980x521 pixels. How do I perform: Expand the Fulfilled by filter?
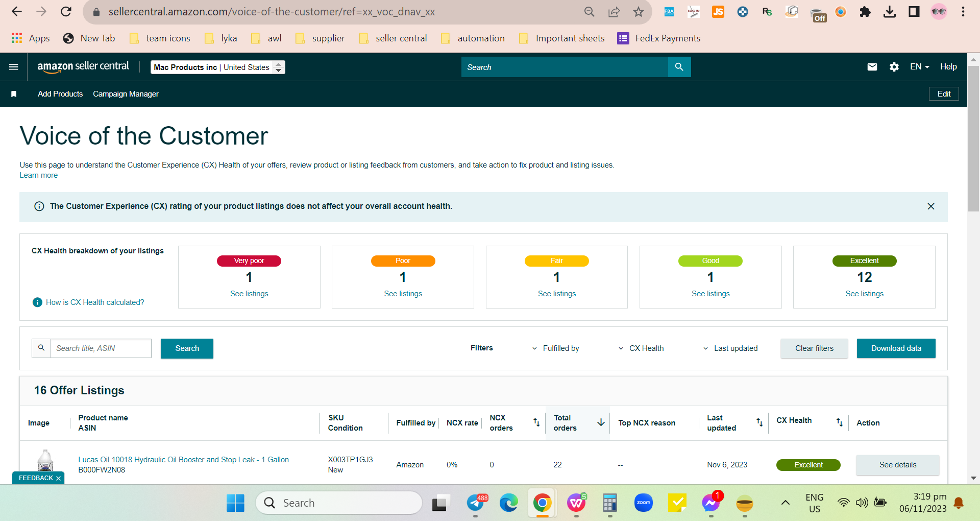[x=556, y=348]
